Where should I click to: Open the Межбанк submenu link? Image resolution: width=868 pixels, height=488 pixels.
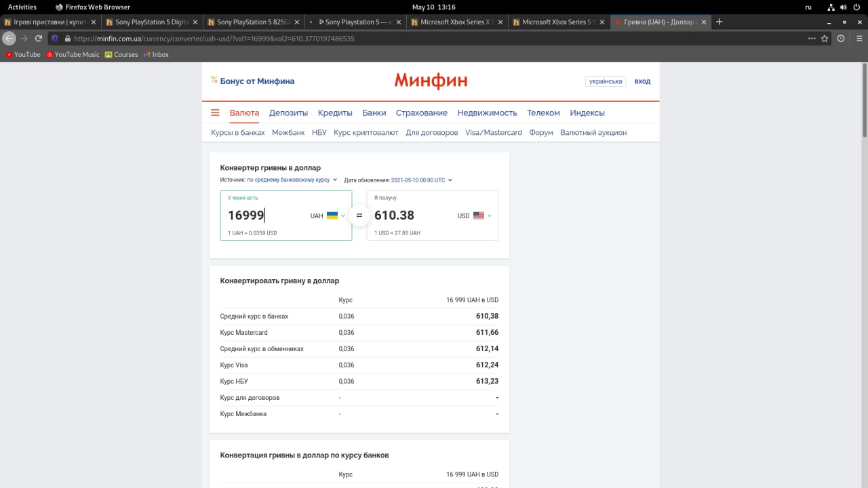[x=288, y=133]
